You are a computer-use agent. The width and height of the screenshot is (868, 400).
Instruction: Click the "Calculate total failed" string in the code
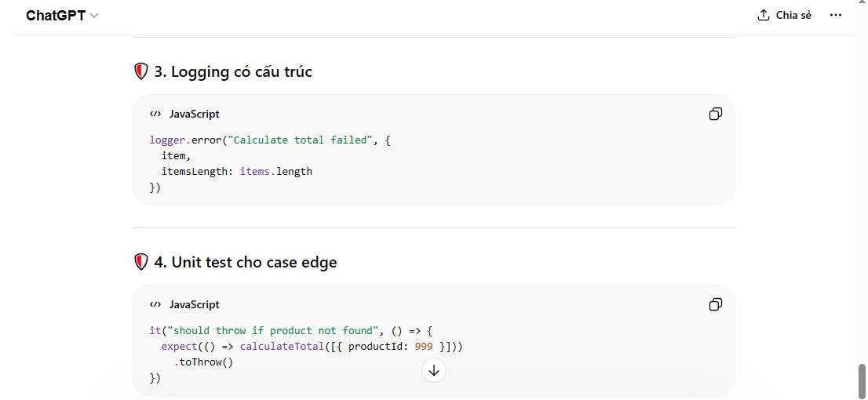coord(298,140)
